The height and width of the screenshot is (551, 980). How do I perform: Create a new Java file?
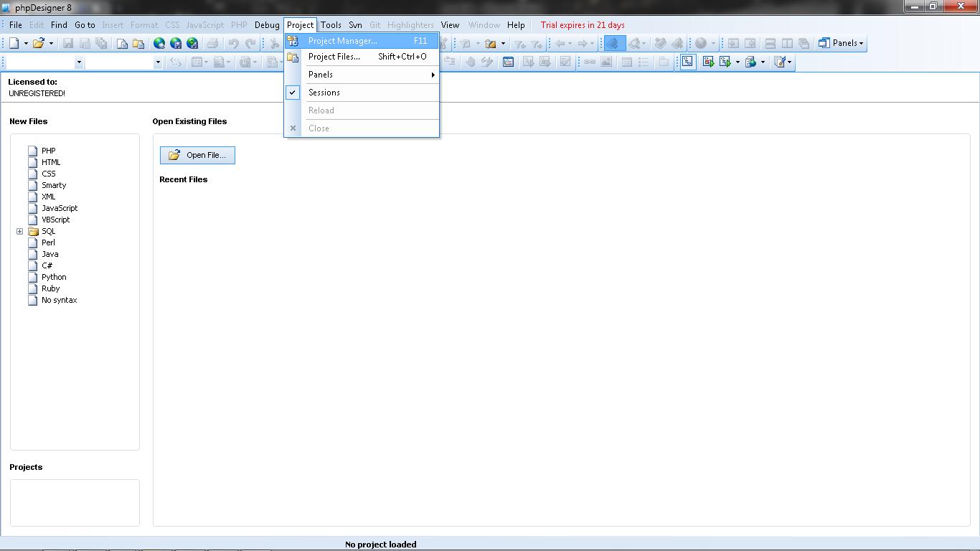coord(50,254)
